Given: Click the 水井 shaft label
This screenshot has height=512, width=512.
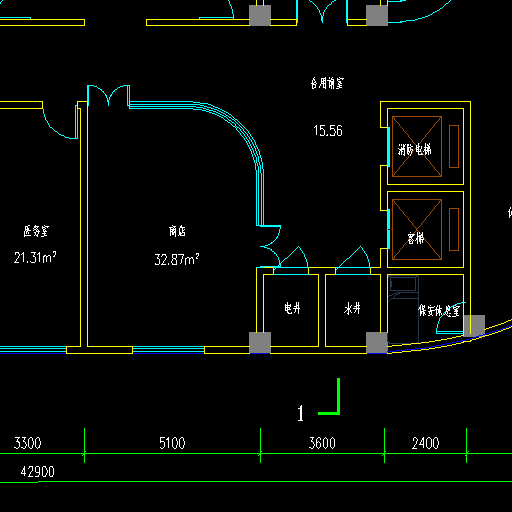Looking at the screenshot, I should pyautogui.click(x=352, y=308).
